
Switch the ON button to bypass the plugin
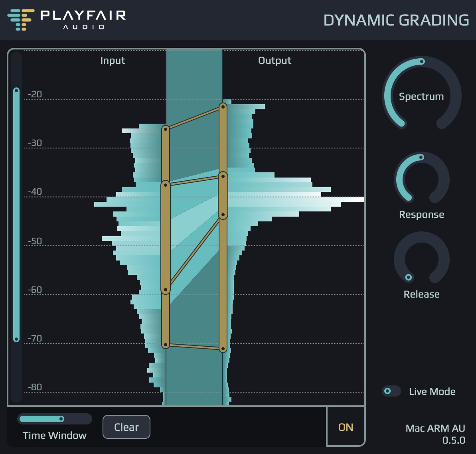point(346,427)
